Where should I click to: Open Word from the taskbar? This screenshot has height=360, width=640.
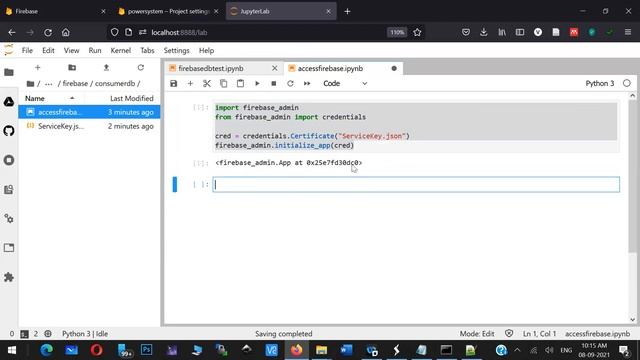346,350
